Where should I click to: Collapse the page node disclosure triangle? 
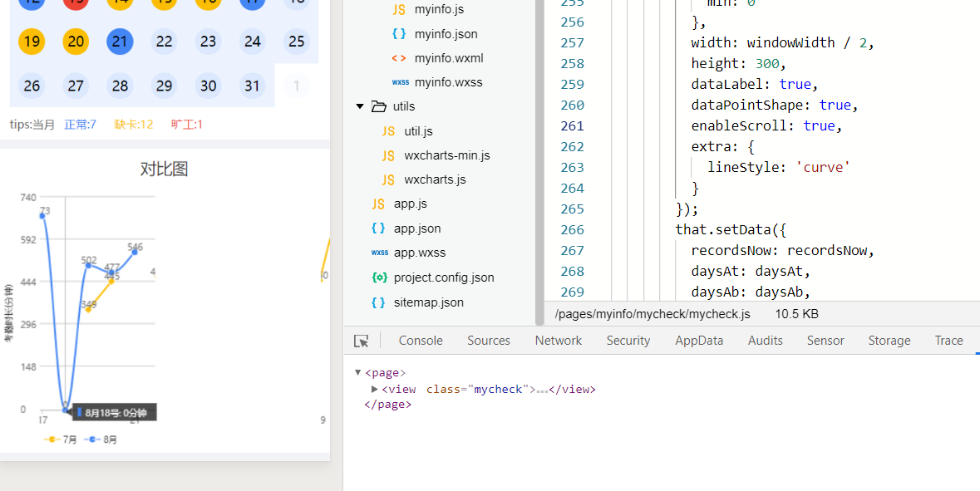click(x=357, y=372)
